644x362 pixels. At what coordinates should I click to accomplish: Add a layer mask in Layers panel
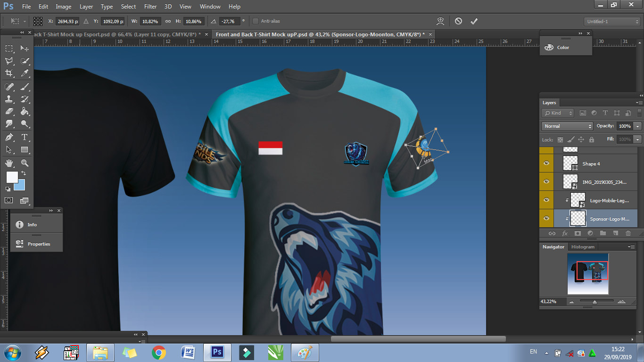click(578, 233)
